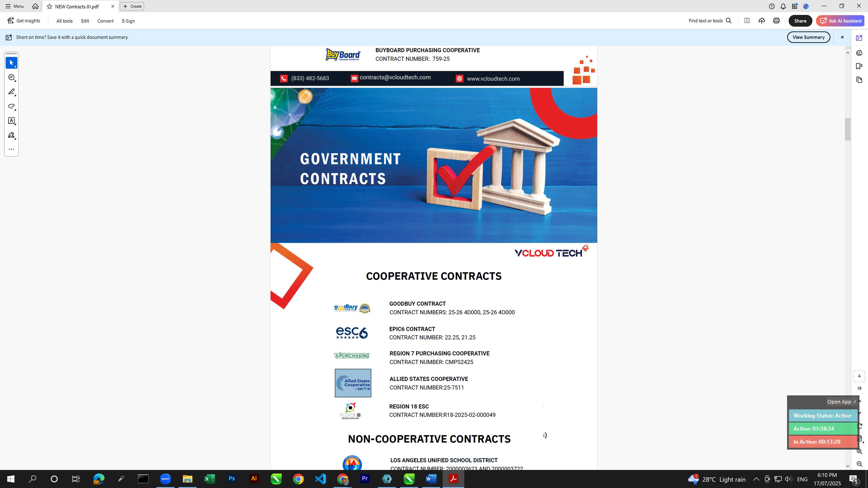
Task: Click www.vcloudtech.com website link
Action: pyautogui.click(x=493, y=79)
